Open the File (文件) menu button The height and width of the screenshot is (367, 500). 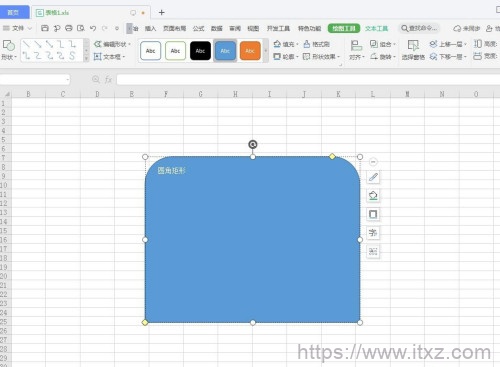(x=17, y=28)
